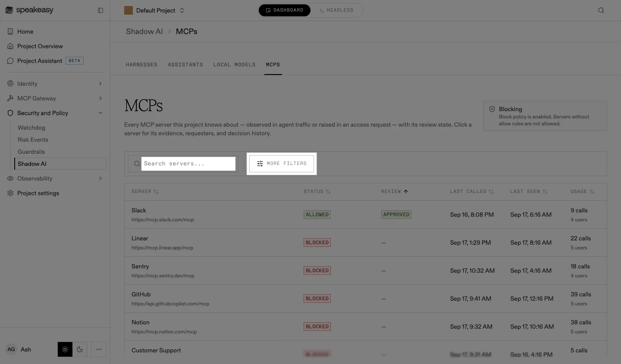Switch to dark theme
This screenshot has height=364, width=621.
80,349
